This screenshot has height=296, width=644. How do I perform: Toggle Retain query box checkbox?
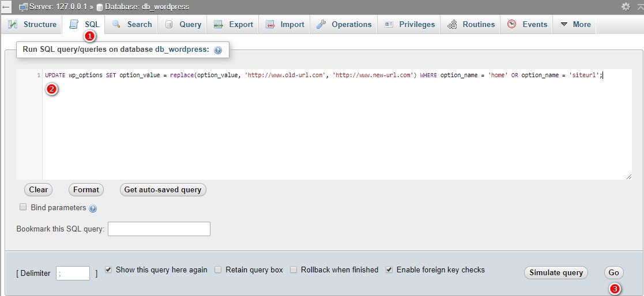click(218, 270)
